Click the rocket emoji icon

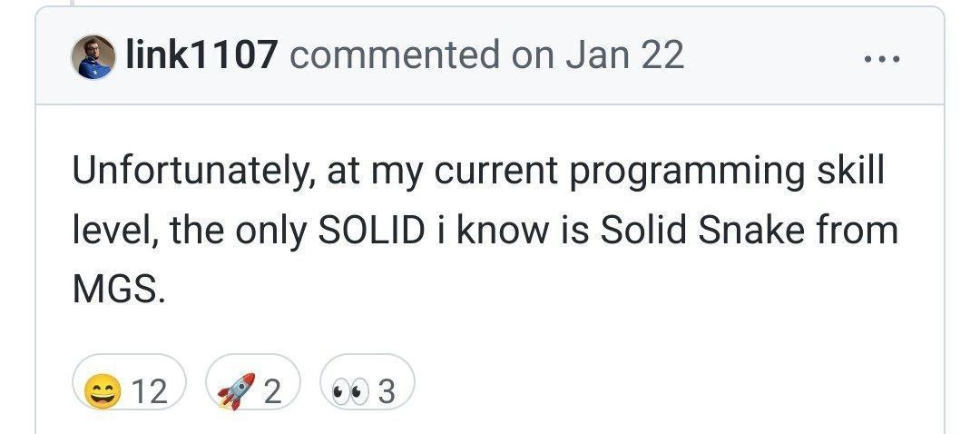236,391
